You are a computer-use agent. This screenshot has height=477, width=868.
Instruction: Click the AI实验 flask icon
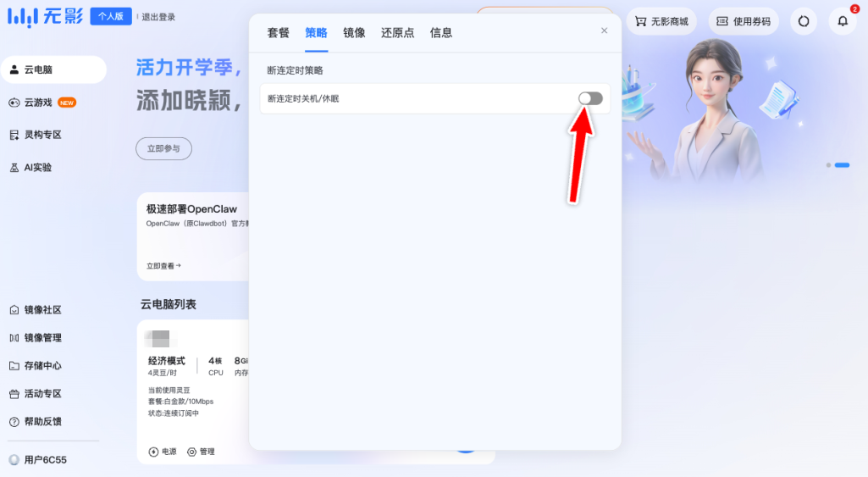(14, 168)
